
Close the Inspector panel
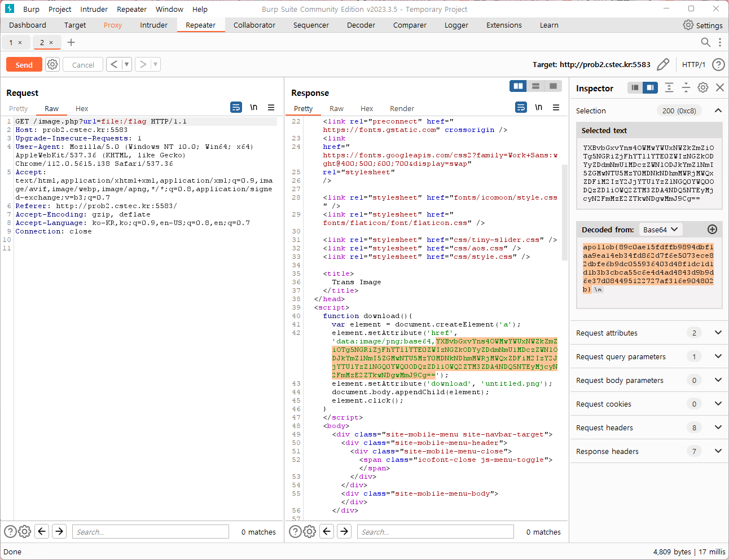tap(720, 87)
